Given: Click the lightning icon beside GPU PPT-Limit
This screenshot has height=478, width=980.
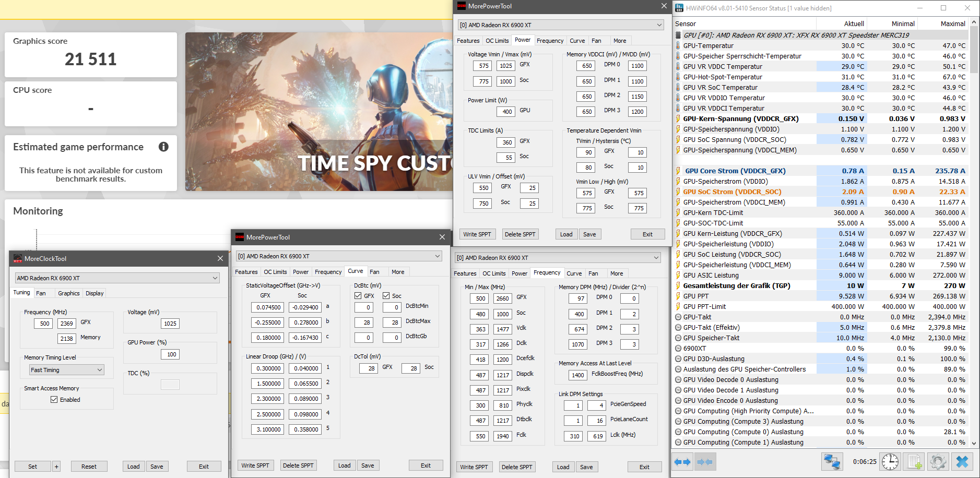Looking at the screenshot, I should [678, 306].
